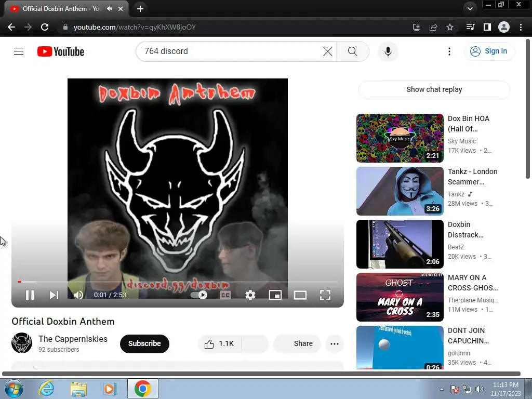Click the address bar URL
Image resolution: width=532 pixels, height=399 pixels.
click(135, 27)
